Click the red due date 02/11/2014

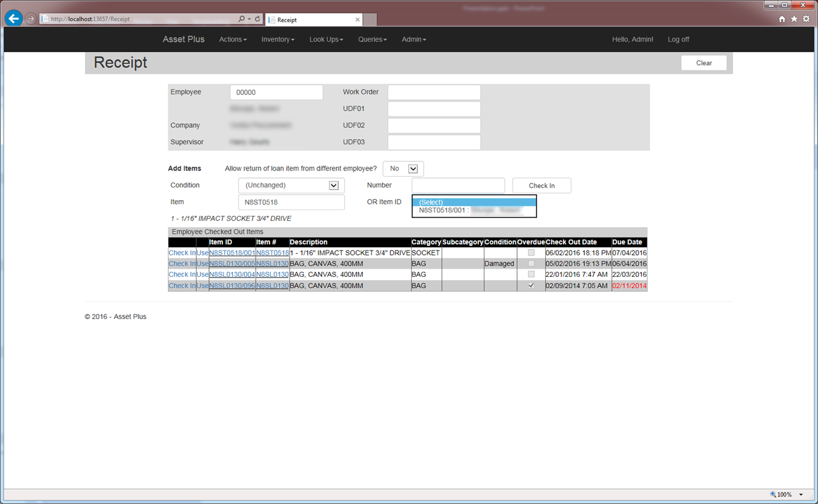coord(629,286)
